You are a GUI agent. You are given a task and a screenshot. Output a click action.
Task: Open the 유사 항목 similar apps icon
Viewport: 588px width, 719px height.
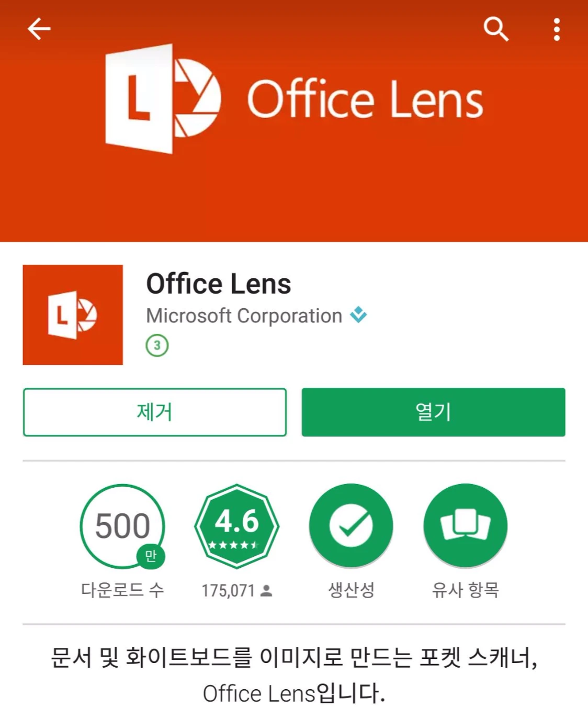[466, 526]
